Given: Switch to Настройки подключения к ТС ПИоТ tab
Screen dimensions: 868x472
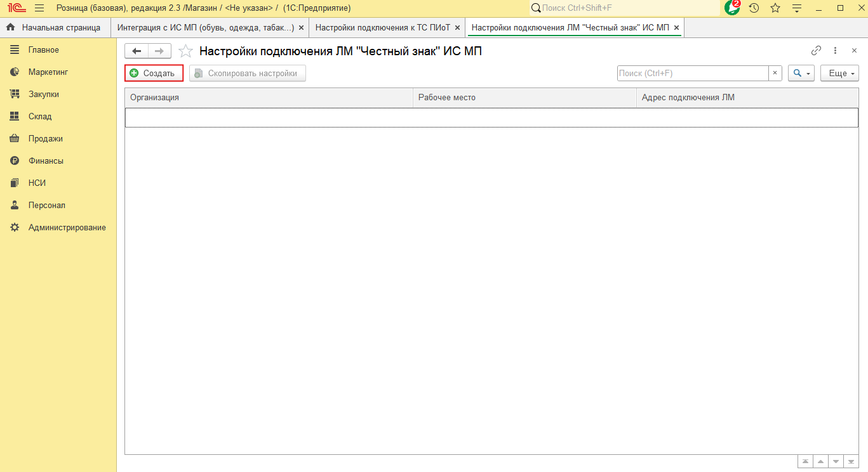Looking at the screenshot, I should coord(383,28).
